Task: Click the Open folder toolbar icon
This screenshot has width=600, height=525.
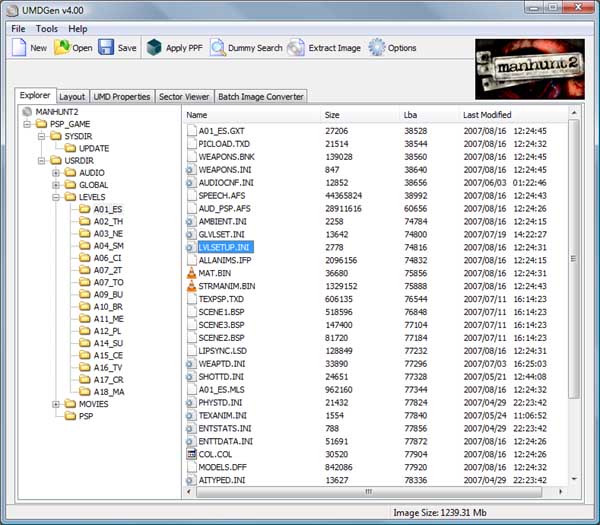Action: pyautogui.click(x=62, y=47)
